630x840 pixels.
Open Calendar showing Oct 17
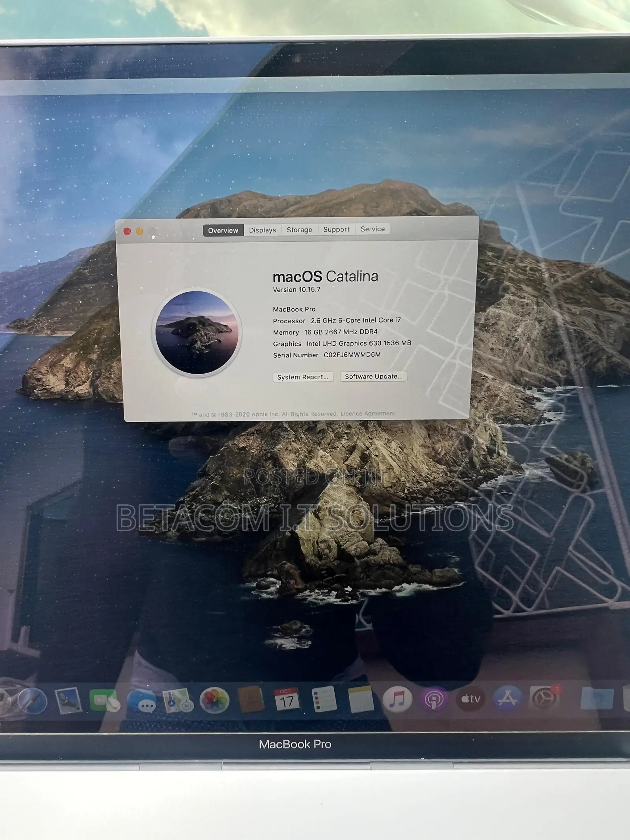click(x=287, y=699)
